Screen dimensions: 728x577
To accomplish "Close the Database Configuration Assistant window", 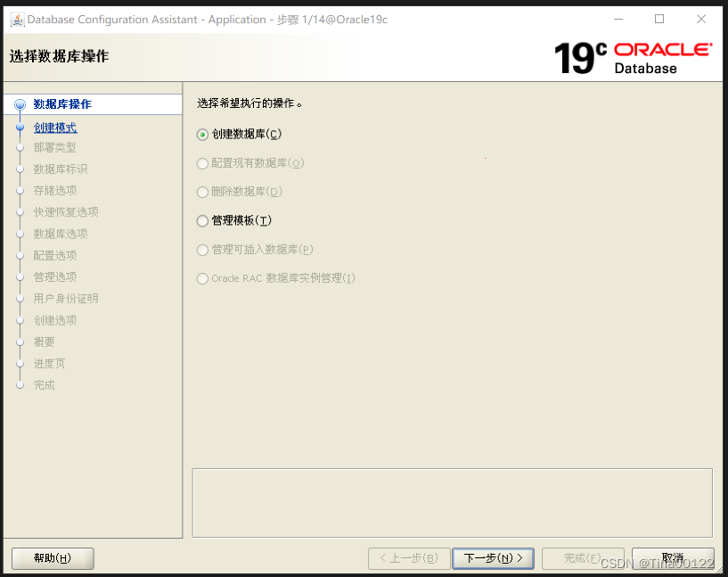I will [701, 19].
